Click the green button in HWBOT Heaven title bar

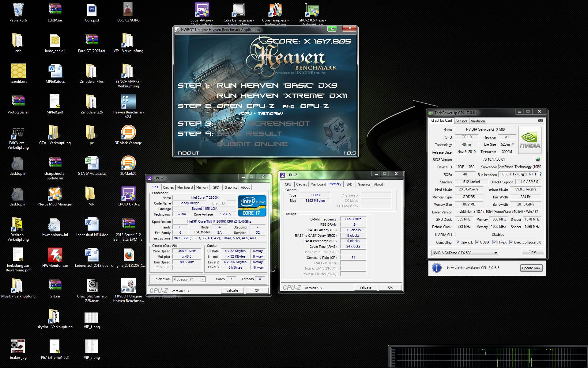(332, 29)
